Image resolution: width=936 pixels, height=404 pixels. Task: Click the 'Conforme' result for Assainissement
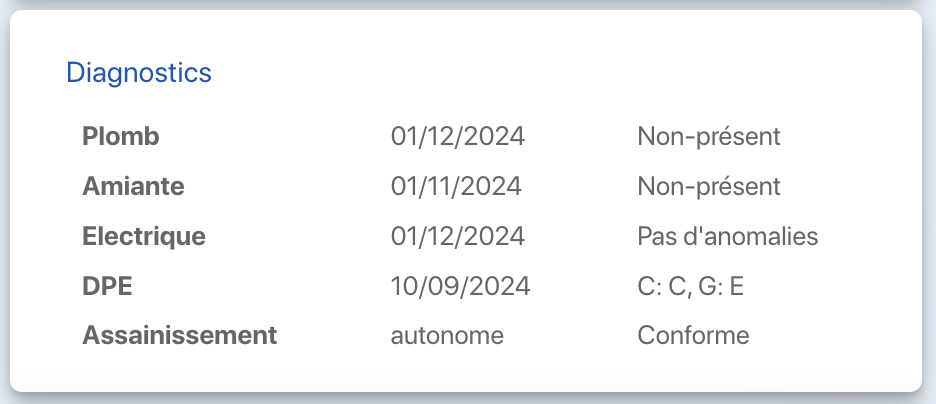tap(692, 335)
